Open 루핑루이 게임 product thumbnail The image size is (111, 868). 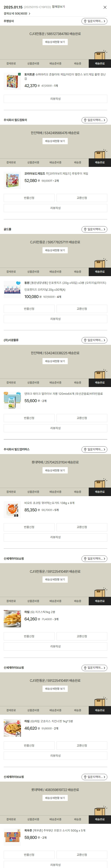tap(12, 180)
